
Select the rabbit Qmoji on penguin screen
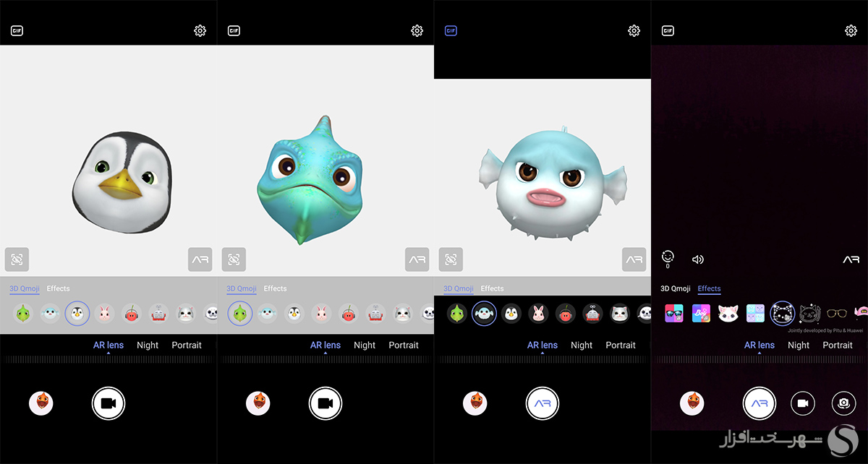(x=105, y=314)
